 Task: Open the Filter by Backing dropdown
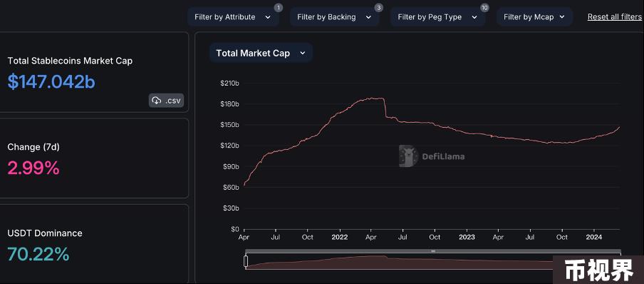click(334, 17)
